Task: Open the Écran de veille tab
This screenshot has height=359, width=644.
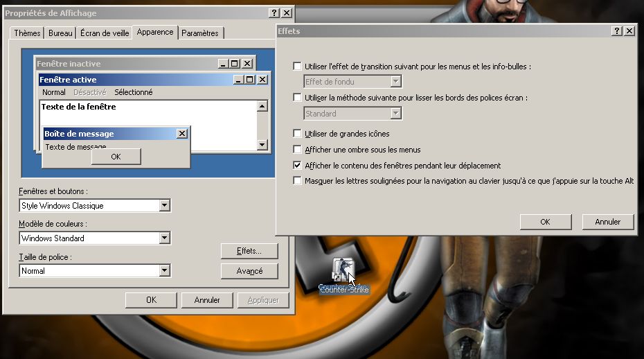Action: pos(104,33)
